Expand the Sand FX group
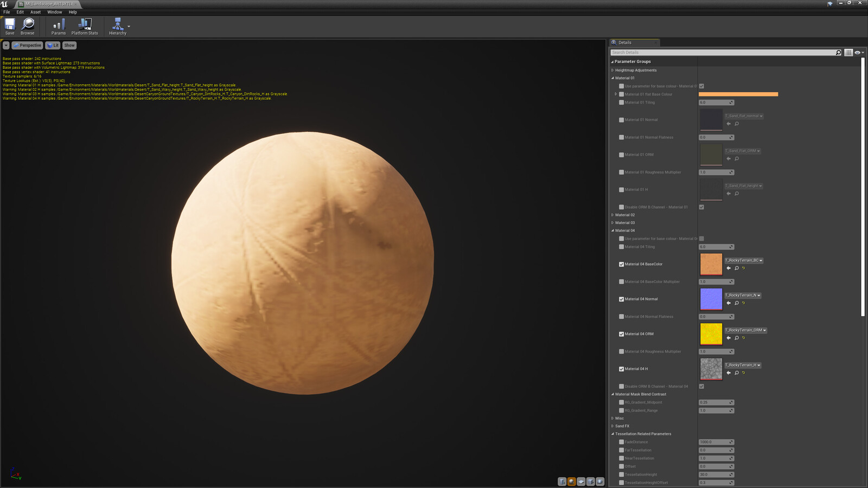Viewport: 868px width, 488px height. 612,426
